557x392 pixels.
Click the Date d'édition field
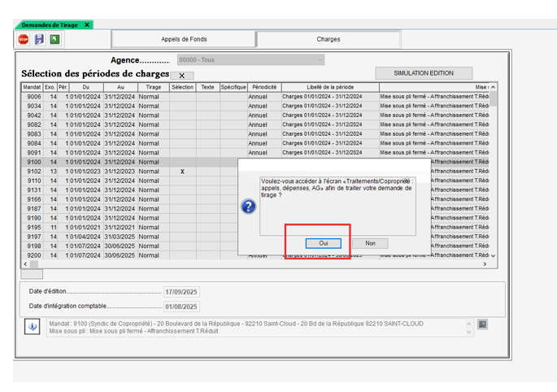click(x=181, y=291)
